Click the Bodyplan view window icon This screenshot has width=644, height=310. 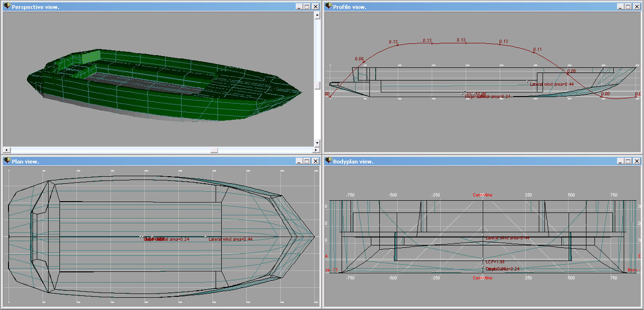[x=328, y=161]
